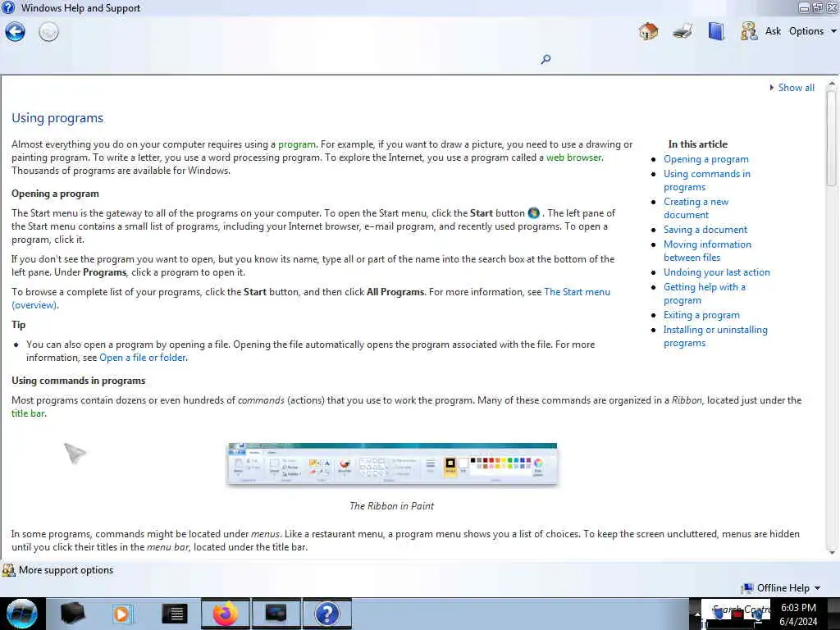Click the scrollbar up arrow
The image size is (840, 630).
(832, 84)
